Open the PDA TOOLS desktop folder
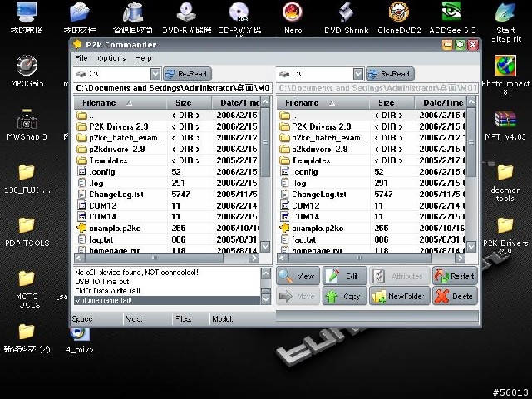The height and width of the screenshot is (399, 532). point(27,225)
